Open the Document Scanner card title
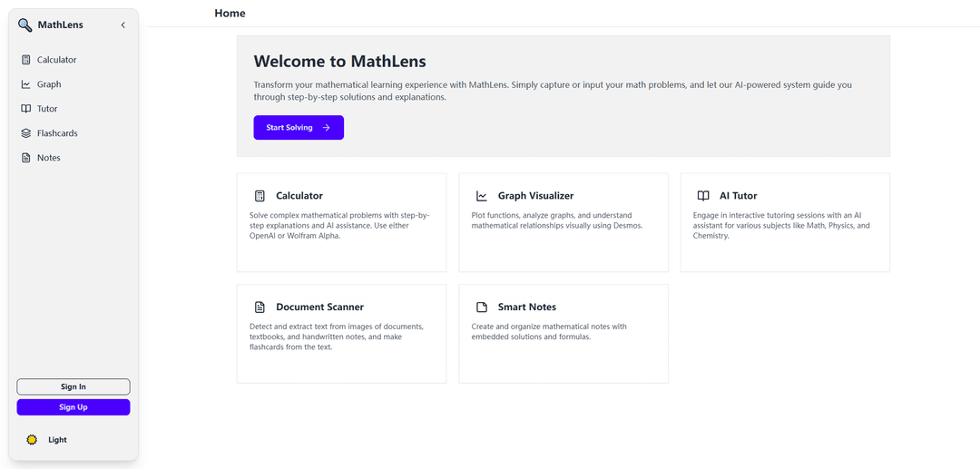This screenshot has height=469, width=980. (320, 308)
